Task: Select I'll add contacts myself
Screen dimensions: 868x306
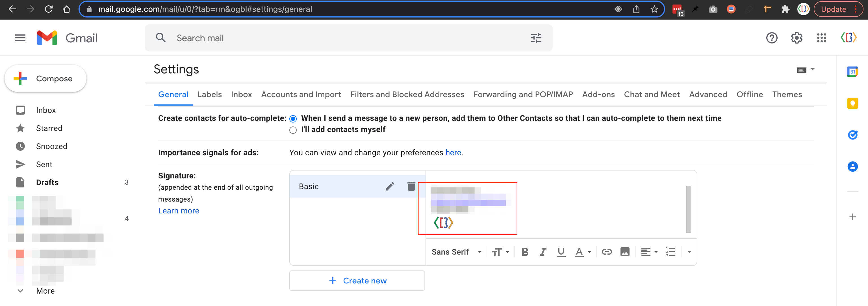Action: (293, 130)
